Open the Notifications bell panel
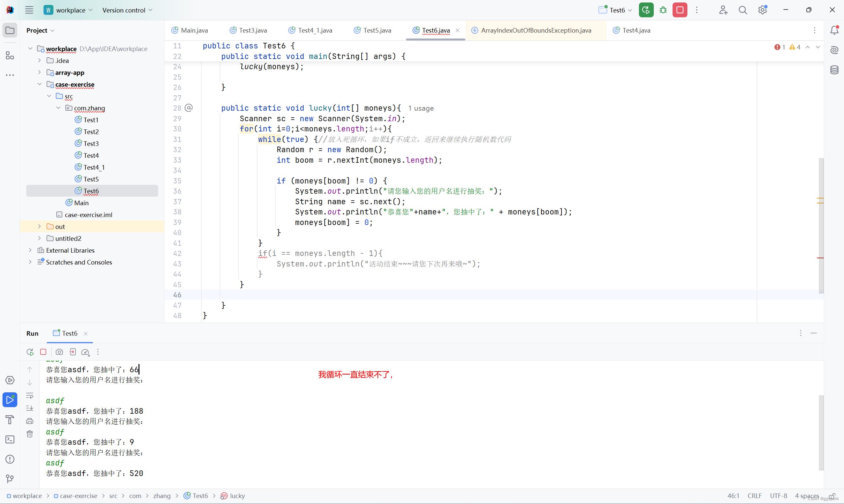The image size is (844, 504). (x=834, y=30)
